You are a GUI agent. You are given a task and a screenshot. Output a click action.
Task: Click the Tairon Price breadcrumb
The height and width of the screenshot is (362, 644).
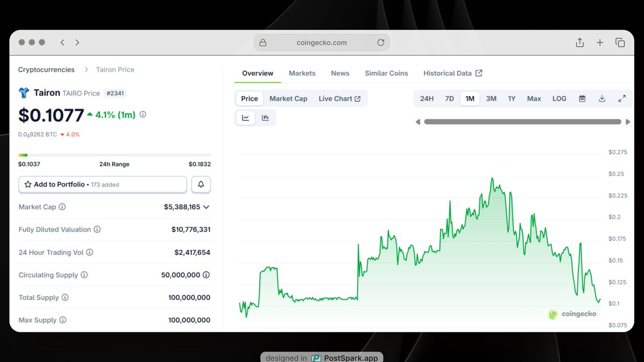pyautogui.click(x=115, y=70)
